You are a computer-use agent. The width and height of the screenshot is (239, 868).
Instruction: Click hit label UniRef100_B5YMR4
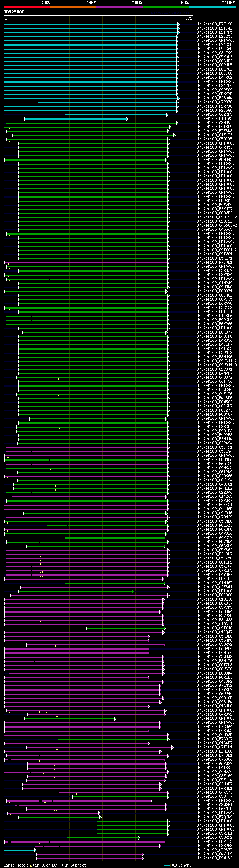pos(214,542)
